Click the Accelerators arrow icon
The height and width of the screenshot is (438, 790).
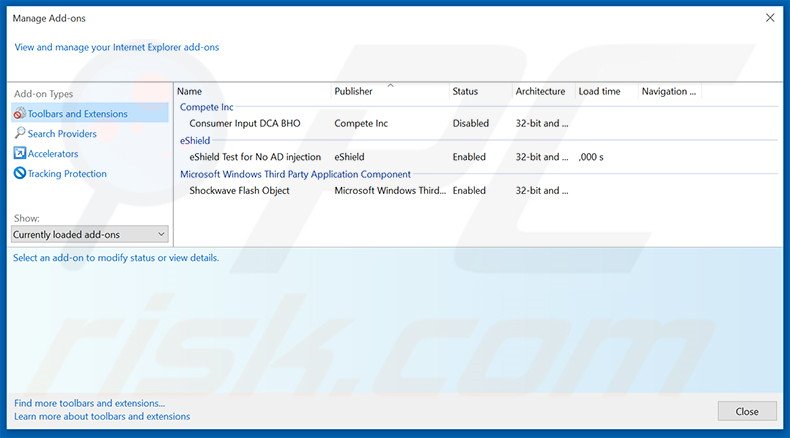[x=20, y=153]
